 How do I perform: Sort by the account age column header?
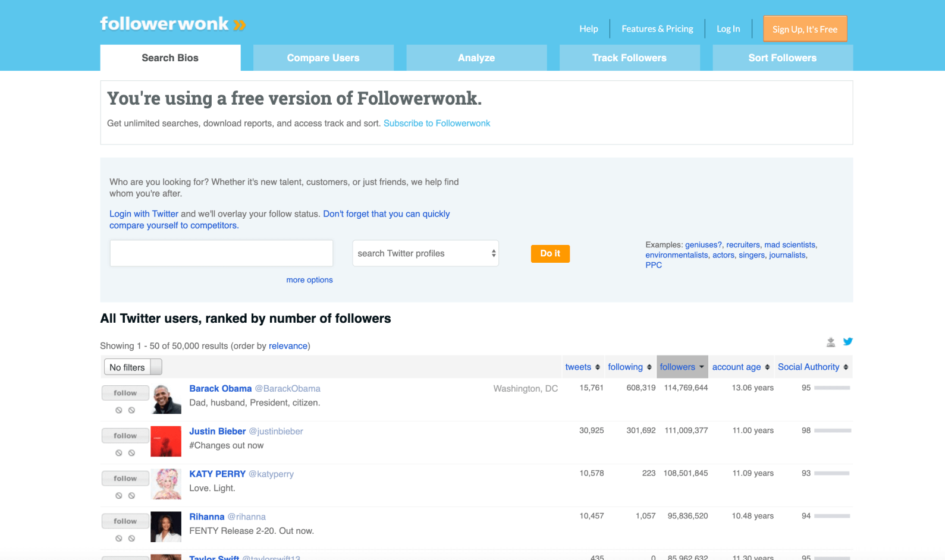tap(736, 367)
